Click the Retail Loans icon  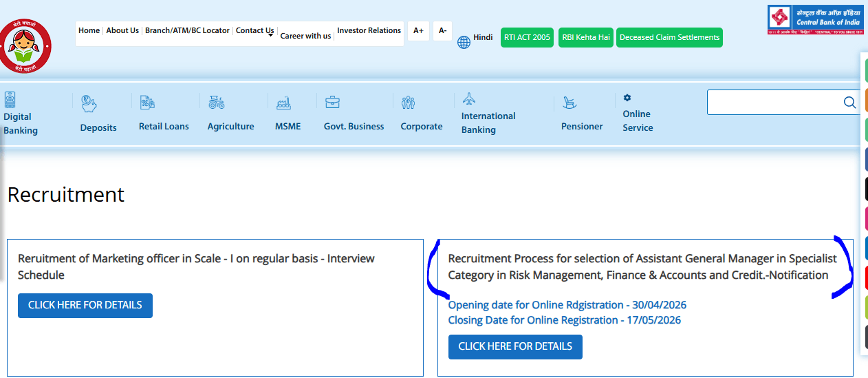147,103
